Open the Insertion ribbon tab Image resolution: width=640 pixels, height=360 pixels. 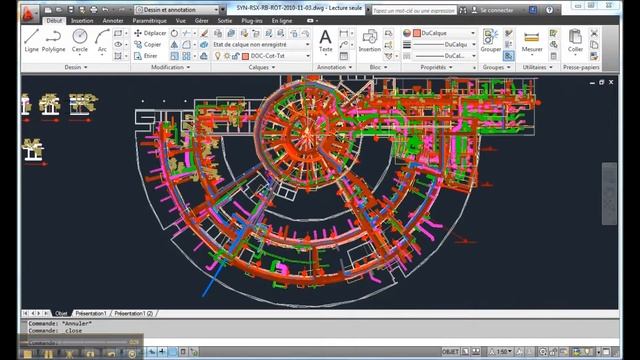(x=82, y=20)
